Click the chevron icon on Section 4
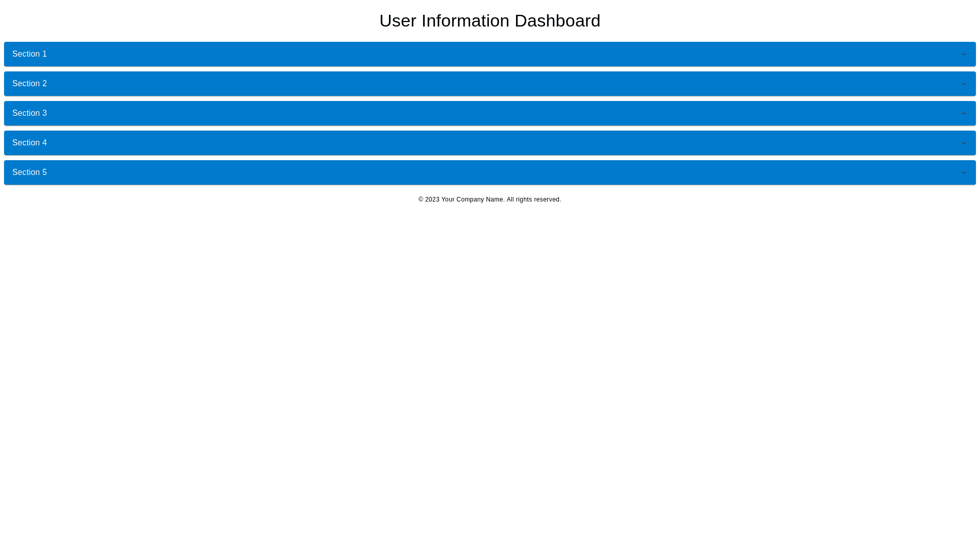 [963, 143]
